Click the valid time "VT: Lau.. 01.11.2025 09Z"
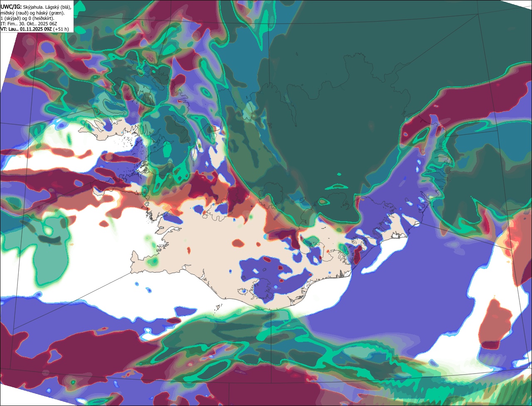Image resolution: width=532 pixels, height=406 pixels. tap(27, 29)
